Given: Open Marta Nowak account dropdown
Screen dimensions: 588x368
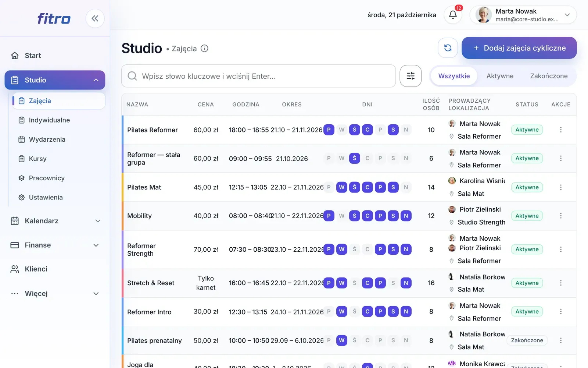Looking at the screenshot, I should click(x=523, y=15).
